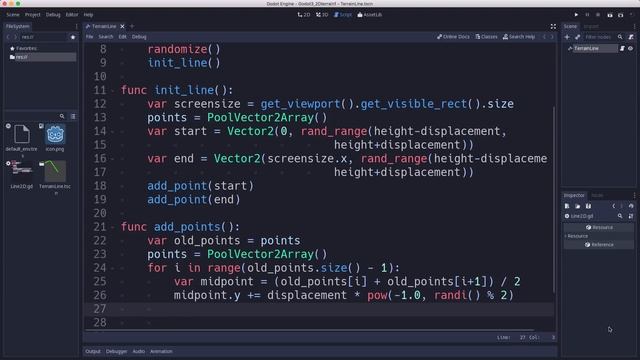This screenshot has width=640, height=360.
Task: Fold the add_points function at line 21
Action: pyautogui.click(x=113, y=227)
